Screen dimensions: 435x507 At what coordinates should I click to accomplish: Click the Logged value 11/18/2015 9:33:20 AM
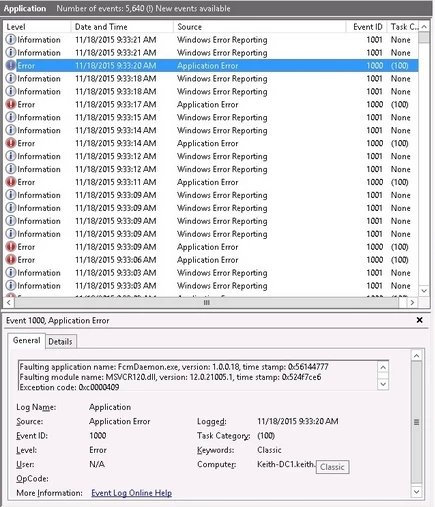coord(298,421)
